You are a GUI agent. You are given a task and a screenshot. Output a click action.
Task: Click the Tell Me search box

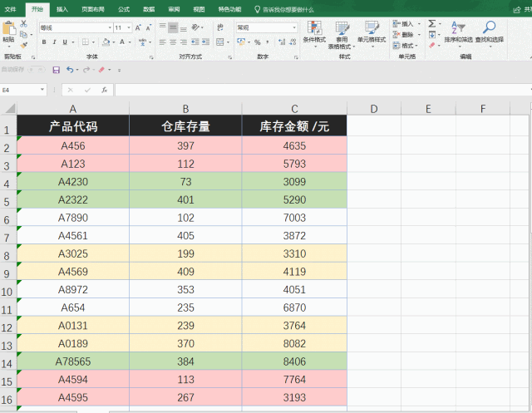(x=284, y=9)
